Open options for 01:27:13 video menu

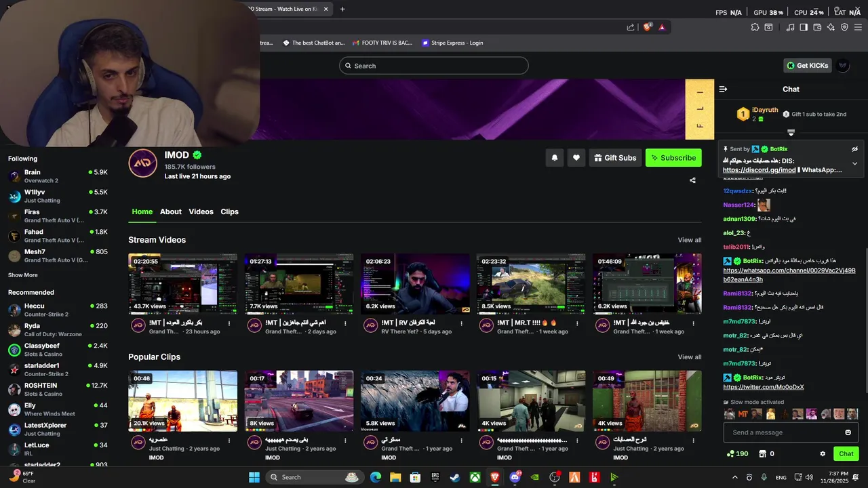click(345, 324)
